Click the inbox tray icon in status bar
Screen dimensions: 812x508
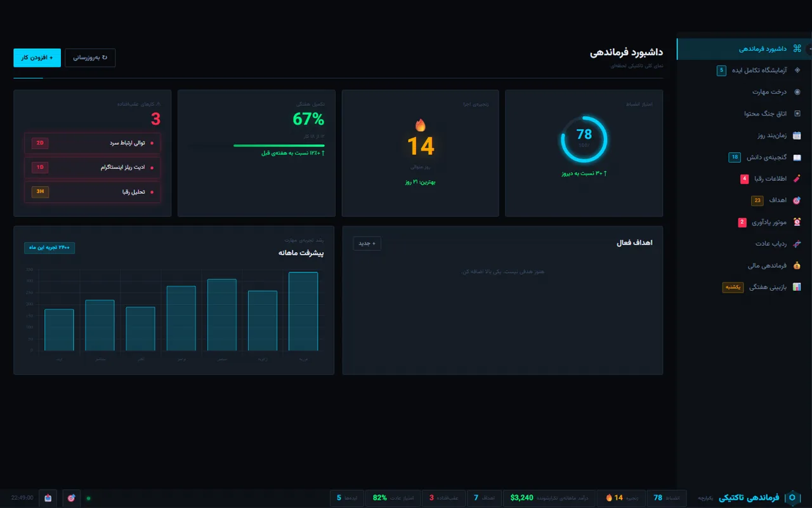pyautogui.click(x=48, y=498)
